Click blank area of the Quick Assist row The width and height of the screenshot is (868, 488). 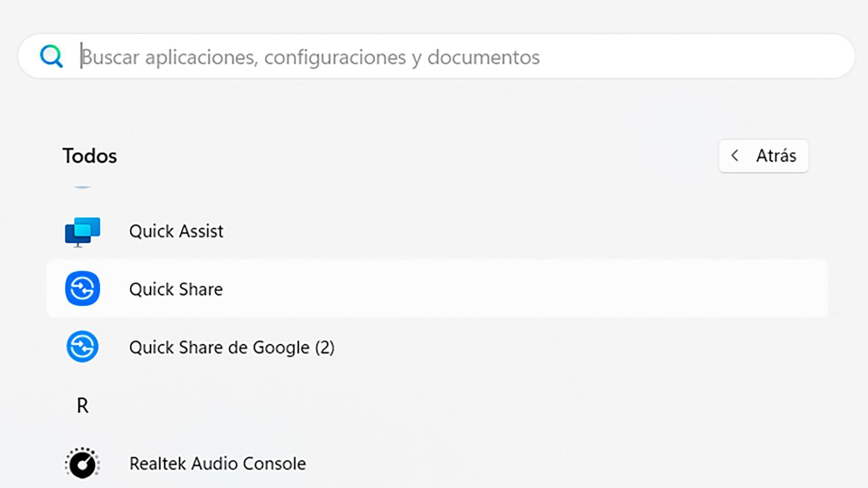pos(509,231)
